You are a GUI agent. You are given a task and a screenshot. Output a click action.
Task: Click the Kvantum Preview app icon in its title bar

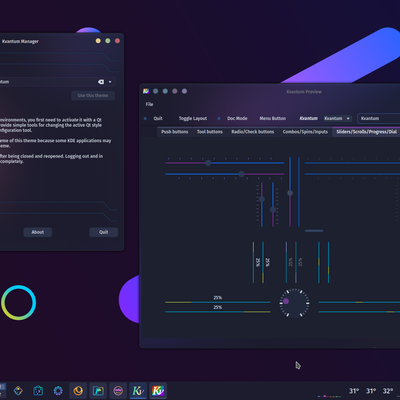click(x=146, y=91)
